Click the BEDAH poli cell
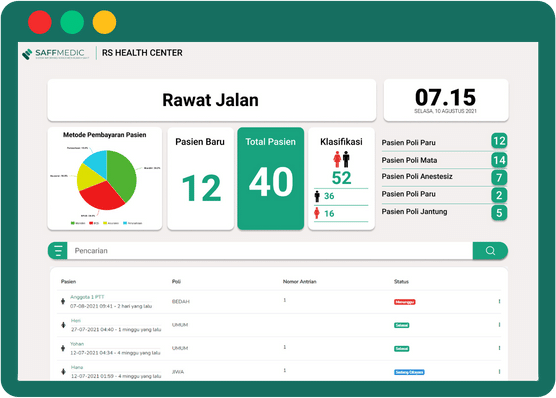This screenshot has height=398, width=556. (181, 302)
